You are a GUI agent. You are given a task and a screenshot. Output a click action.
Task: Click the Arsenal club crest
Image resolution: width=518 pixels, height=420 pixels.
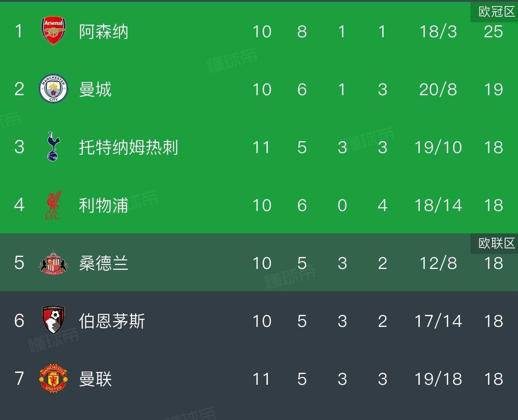54,31
